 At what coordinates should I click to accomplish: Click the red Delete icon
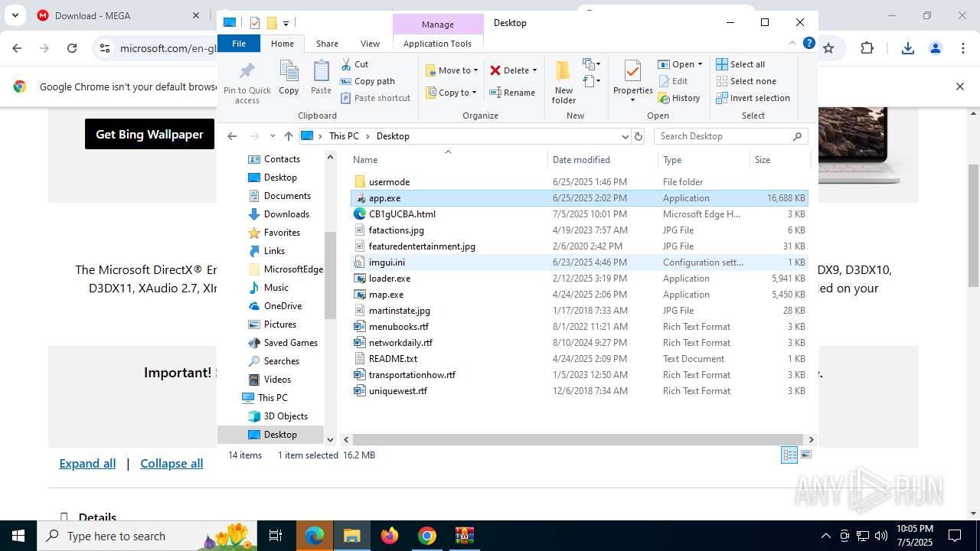click(495, 70)
